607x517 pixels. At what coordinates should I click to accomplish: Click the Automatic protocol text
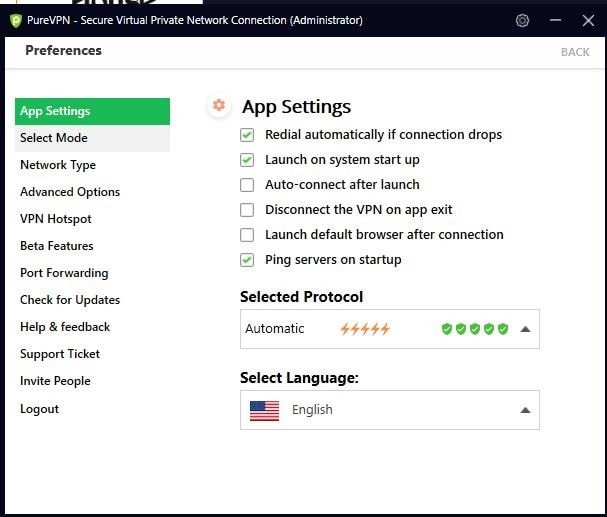274,329
